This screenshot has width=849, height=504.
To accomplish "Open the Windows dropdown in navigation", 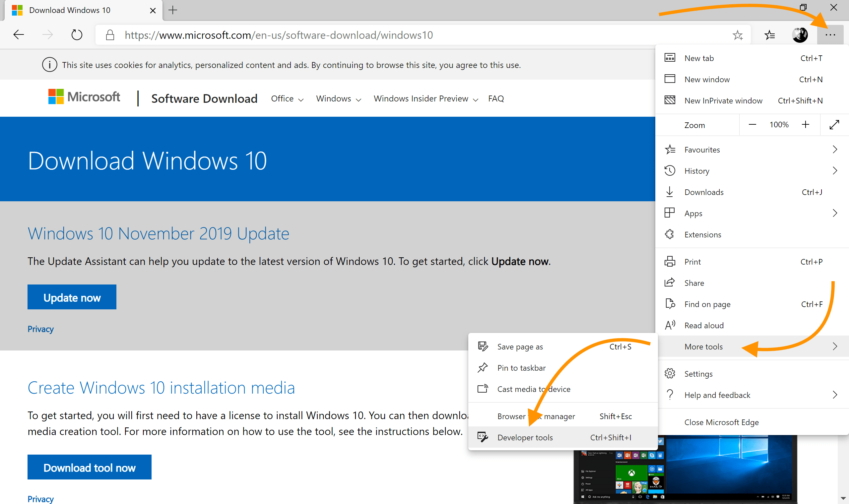I will [x=339, y=98].
